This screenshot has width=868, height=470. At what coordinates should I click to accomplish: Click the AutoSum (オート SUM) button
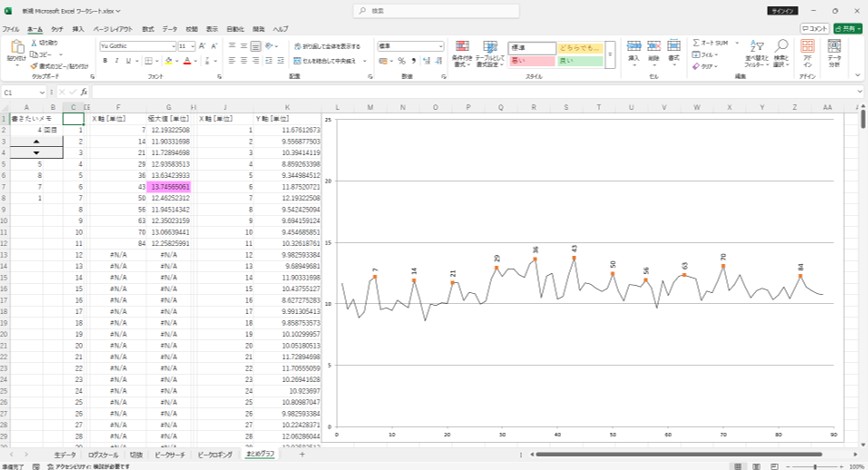pyautogui.click(x=711, y=43)
